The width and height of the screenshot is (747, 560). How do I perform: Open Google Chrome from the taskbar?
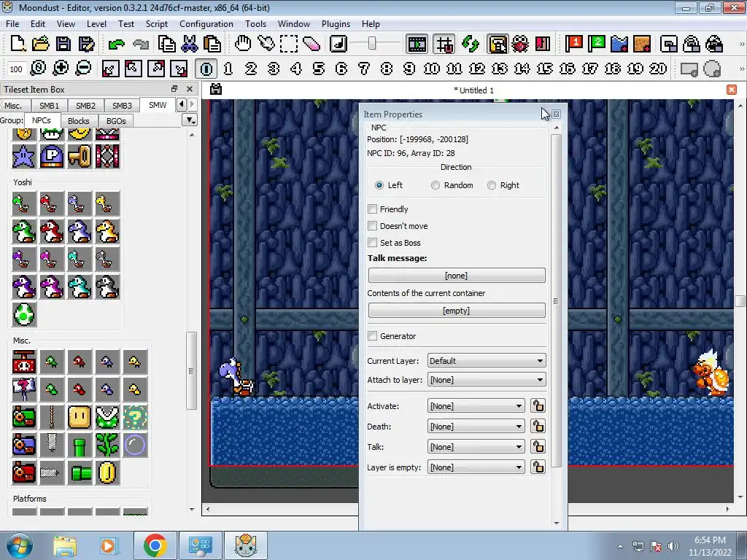pyautogui.click(x=155, y=545)
